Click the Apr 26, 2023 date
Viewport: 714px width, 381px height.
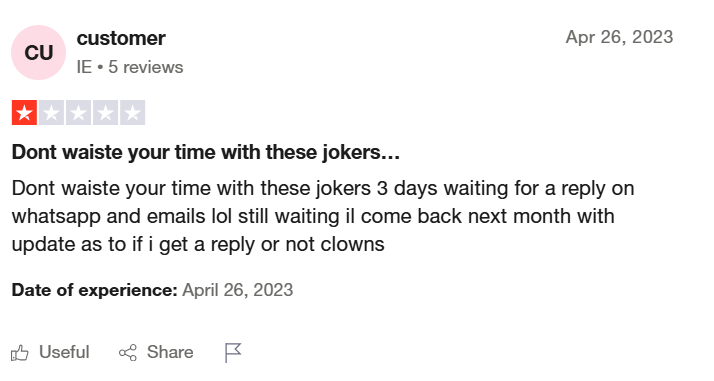coord(619,37)
